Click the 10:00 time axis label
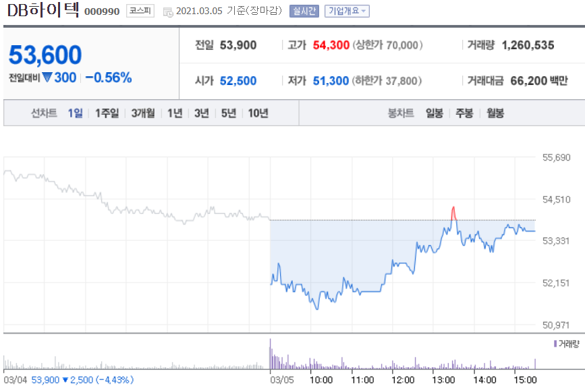Screen dimensions: 585x392 click(x=321, y=380)
